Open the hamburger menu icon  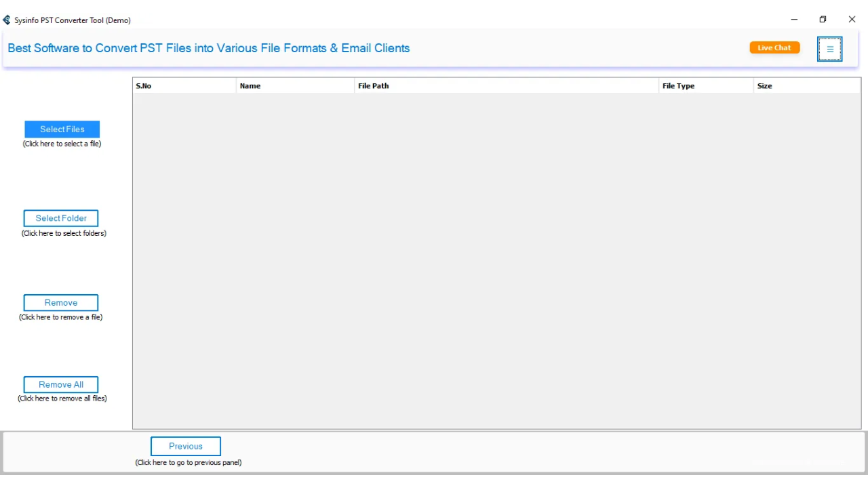[829, 49]
